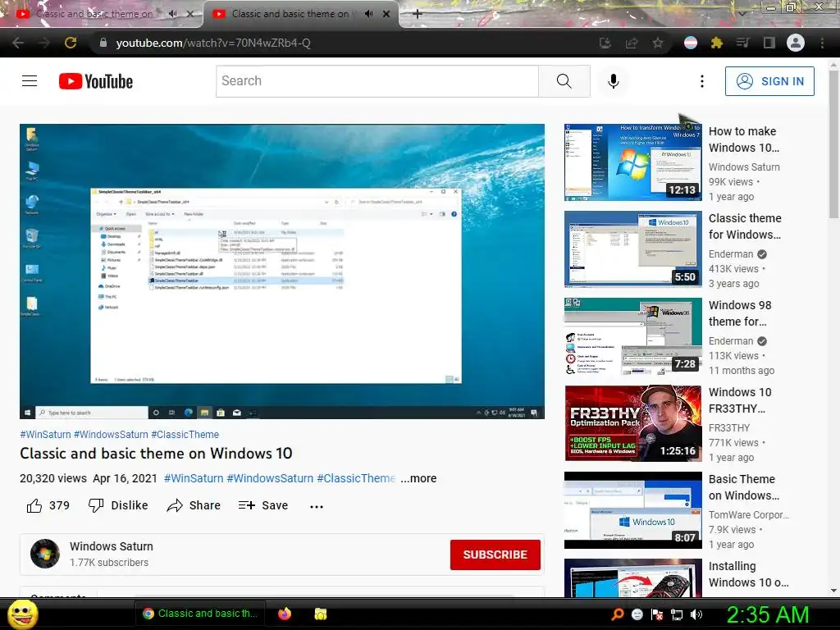Viewport: 840px width, 630px height.
Task: Open the media controls icon
Action: coord(742,43)
